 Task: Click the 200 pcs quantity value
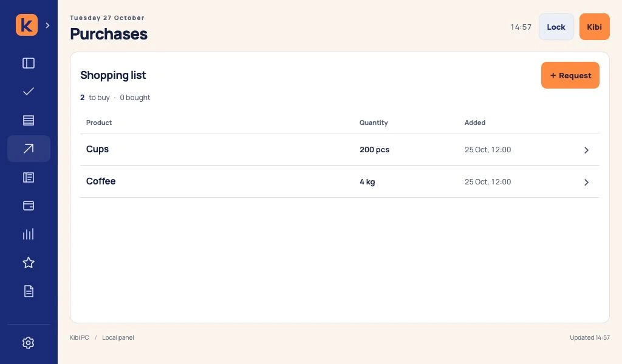coord(374,150)
